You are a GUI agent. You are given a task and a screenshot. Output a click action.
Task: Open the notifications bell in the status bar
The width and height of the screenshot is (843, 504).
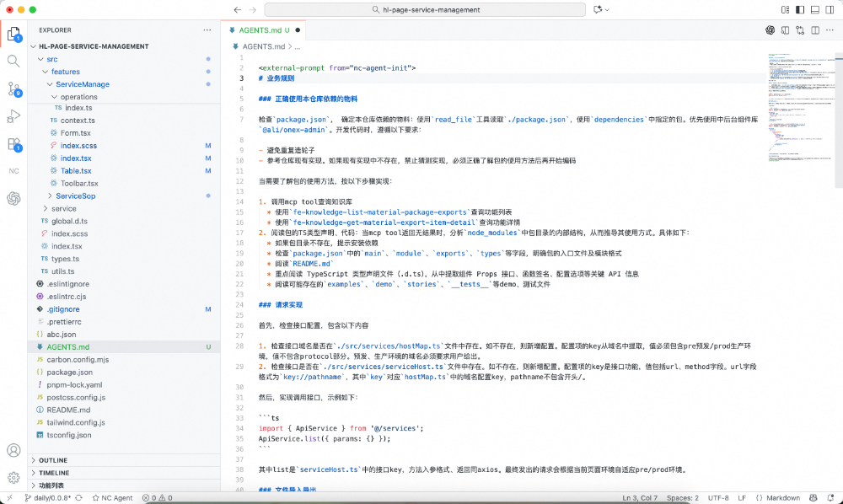(831, 498)
